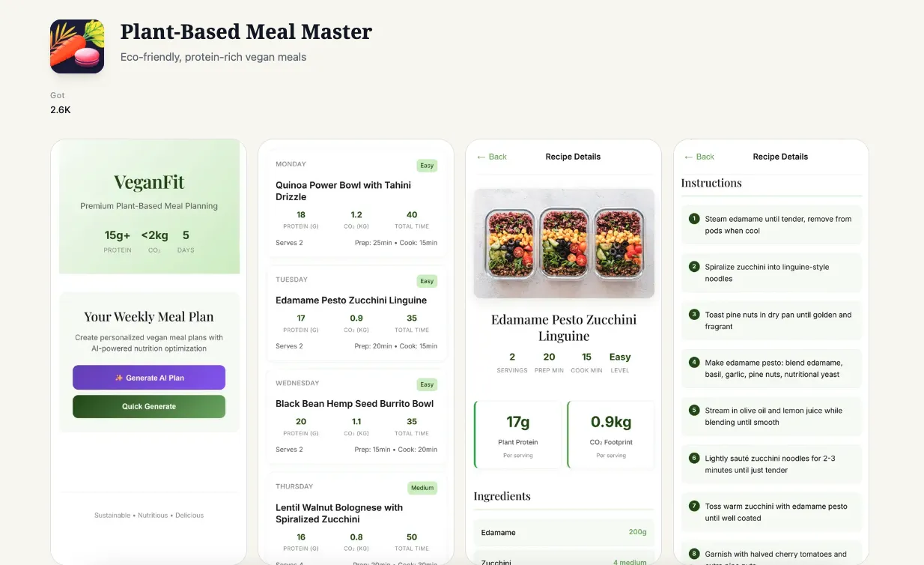This screenshot has height=565, width=924.
Task: Click Back link in meal photo screen
Action: pos(492,157)
